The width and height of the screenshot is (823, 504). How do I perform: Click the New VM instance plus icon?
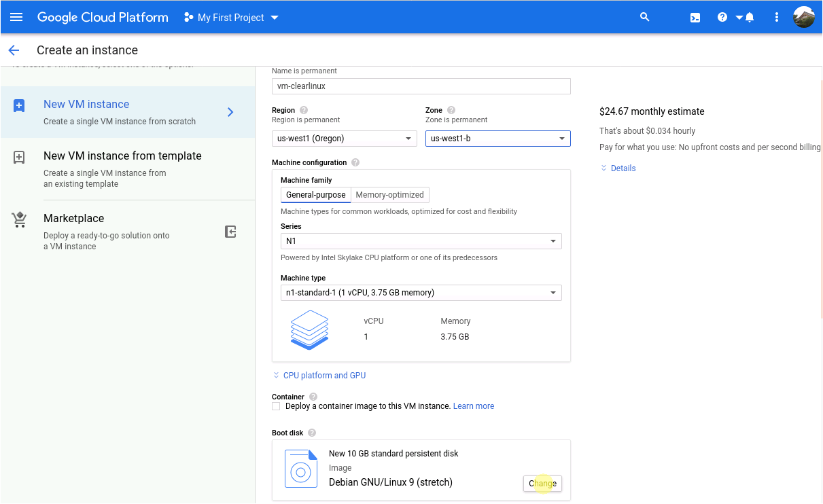click(19, 106)
